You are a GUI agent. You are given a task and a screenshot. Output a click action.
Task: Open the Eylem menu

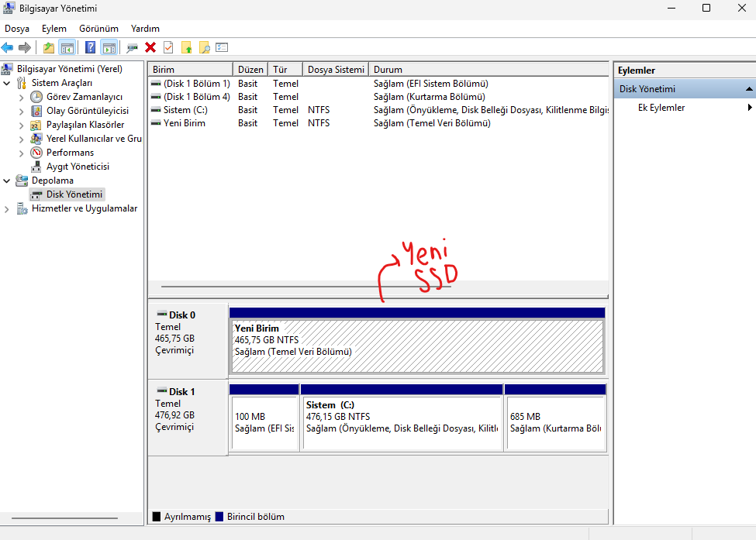tap(54, 29)
